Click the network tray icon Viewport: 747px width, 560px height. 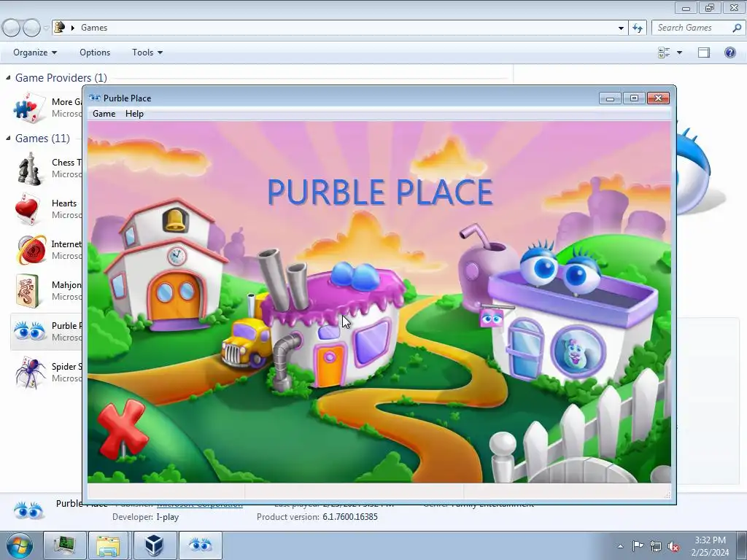tap(656, 547)
